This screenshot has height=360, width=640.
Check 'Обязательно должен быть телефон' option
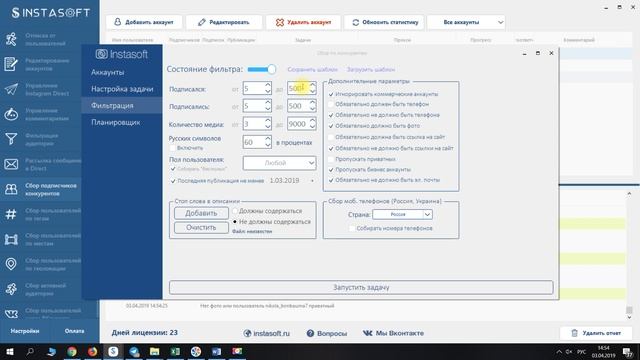pos(331,104)
